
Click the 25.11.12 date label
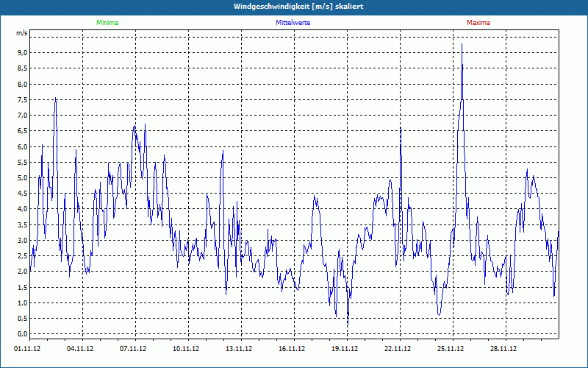tap(451, 349)
